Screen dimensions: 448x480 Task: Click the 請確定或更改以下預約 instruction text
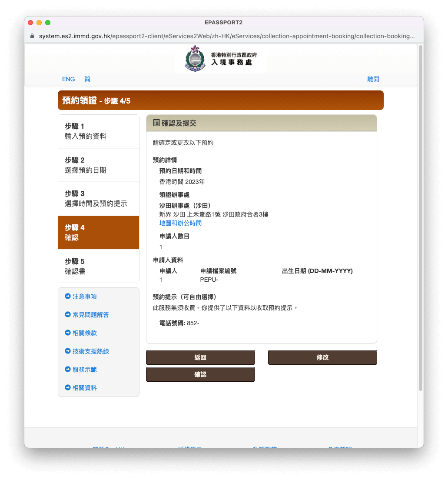[x=183, y=143]
